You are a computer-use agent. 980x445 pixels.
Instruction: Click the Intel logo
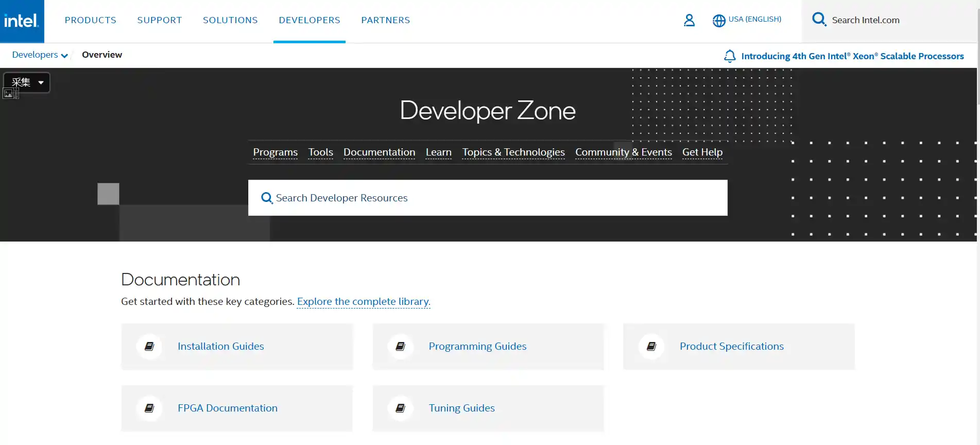[x=22, y=21]
